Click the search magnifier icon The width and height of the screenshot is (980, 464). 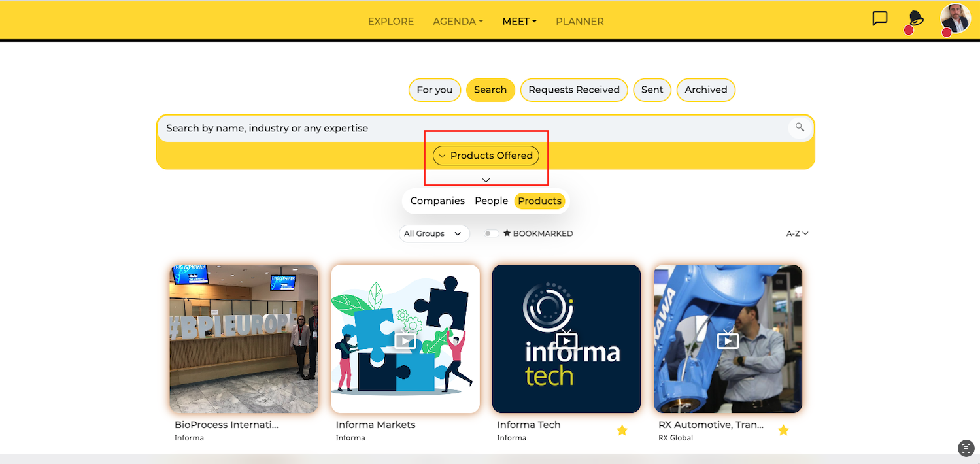click(x=800, y=127)
